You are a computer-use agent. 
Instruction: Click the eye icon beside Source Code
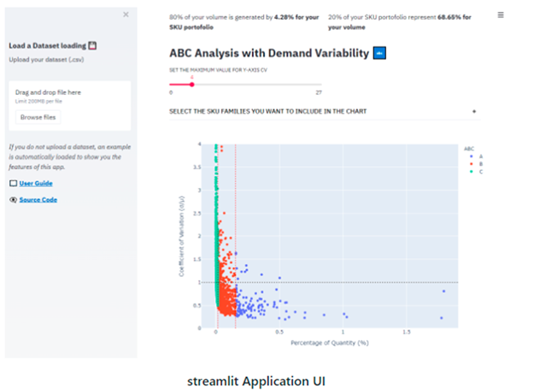click(13, 199)
